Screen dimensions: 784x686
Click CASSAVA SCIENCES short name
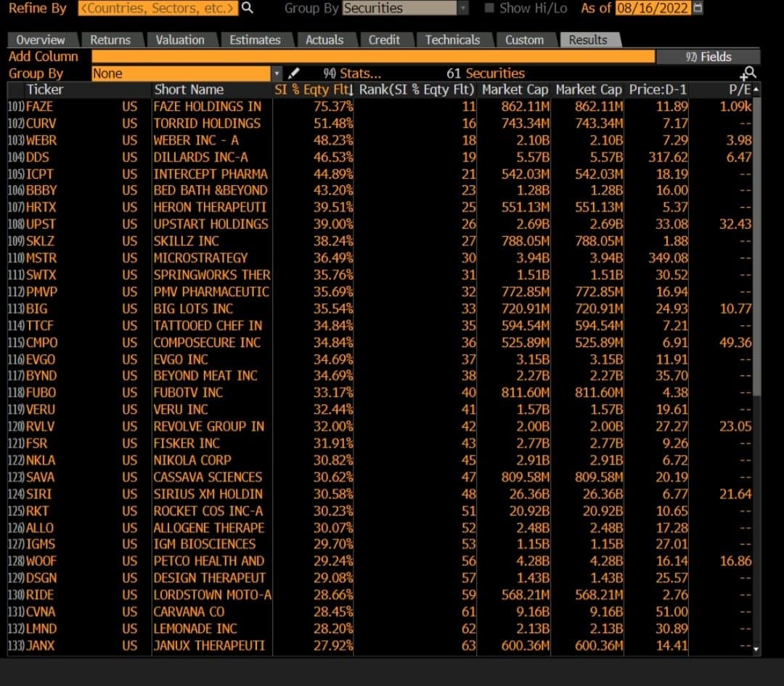tap(208, 478)
